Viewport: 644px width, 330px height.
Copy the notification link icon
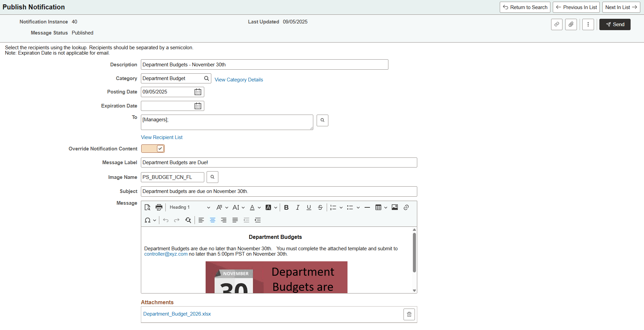(557, 24)
